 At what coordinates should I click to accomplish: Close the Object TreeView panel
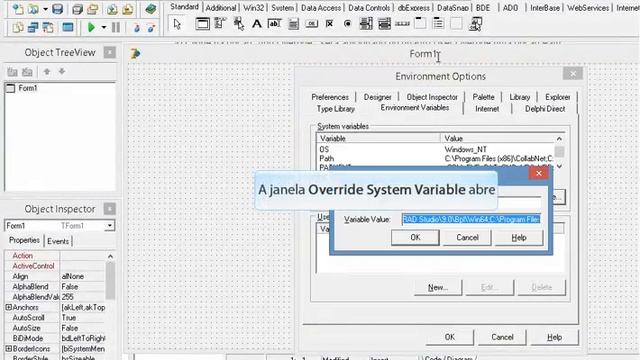[x=109, y=53]
